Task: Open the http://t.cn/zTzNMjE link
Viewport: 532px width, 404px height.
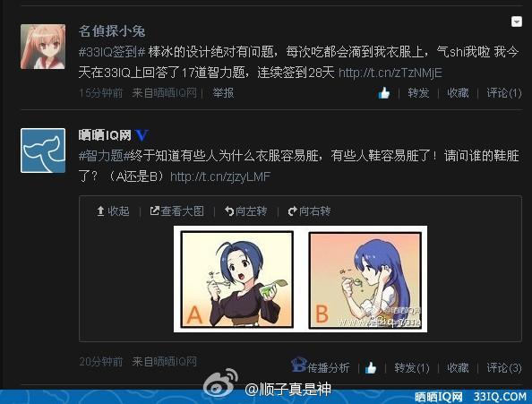Action: (390, 73)
